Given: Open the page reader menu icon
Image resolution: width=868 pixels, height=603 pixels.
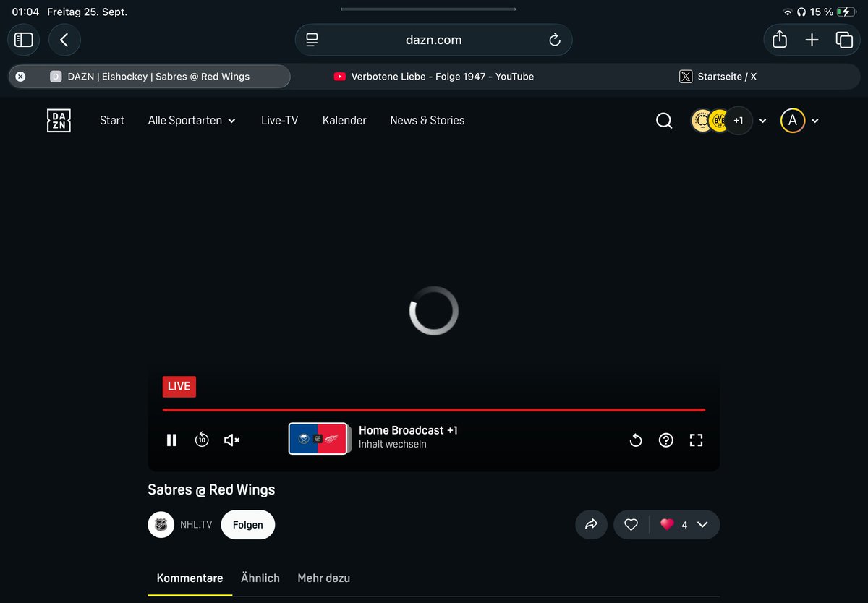Looking at the screenshot, I should point(312,40).
